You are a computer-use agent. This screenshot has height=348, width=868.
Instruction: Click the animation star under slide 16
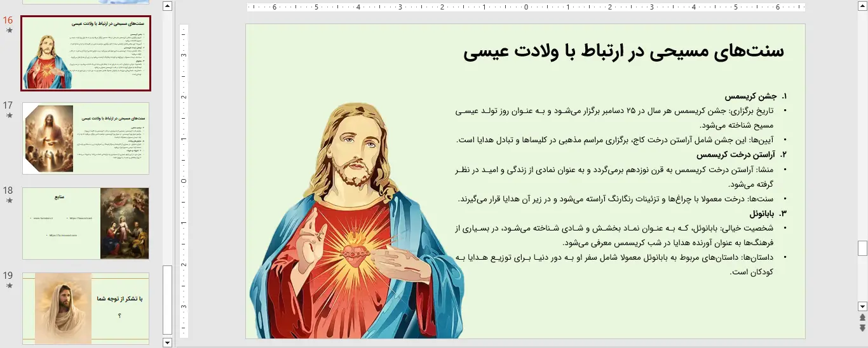[x=9, y=30]
